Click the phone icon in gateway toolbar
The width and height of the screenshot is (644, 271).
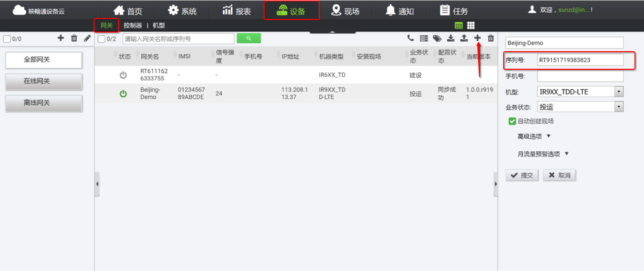pyautogui.click(x=410, y=38)
